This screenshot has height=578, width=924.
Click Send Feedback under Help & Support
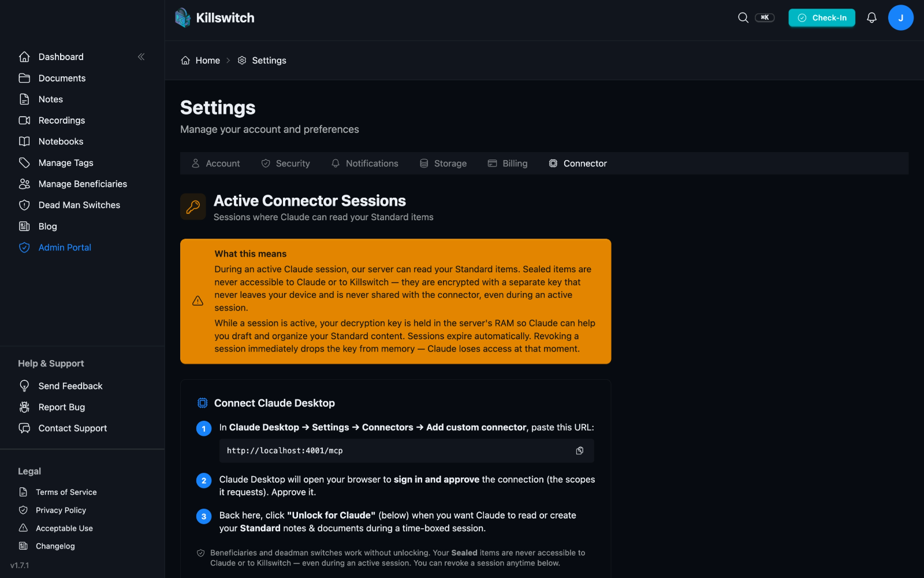(x=70, y=386)
